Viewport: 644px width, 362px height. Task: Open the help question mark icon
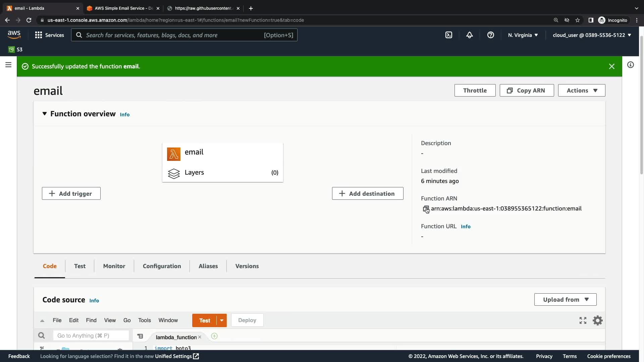click(490, 35)
